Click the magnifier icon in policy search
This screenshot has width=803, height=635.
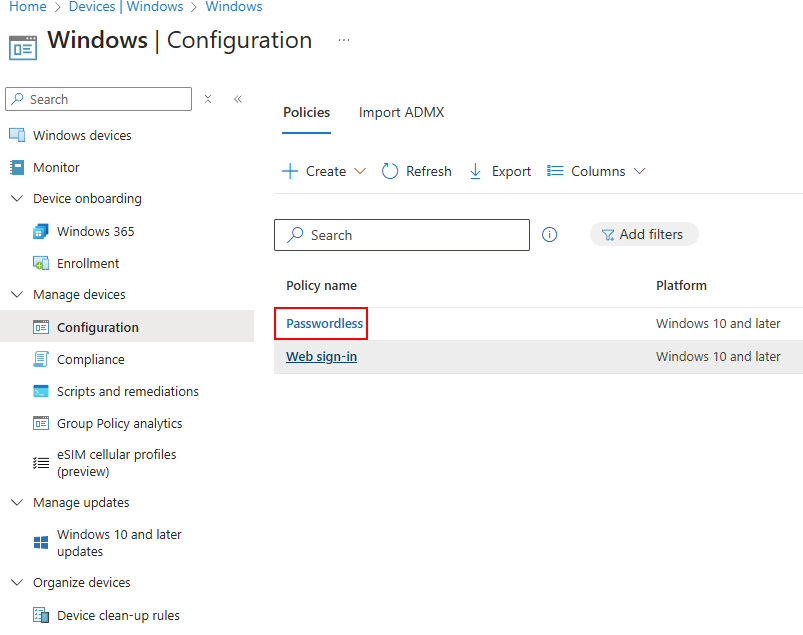coord(295,235)
